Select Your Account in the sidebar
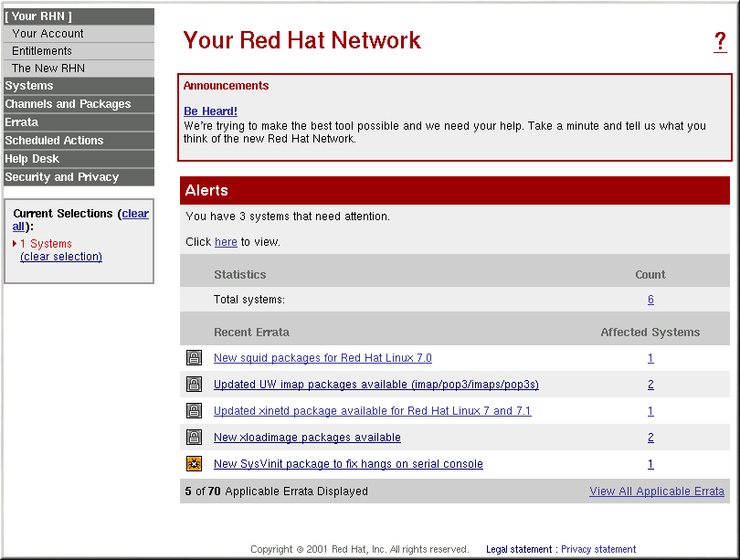The width and height of the screenshot is (740, 560). [48, 34]
